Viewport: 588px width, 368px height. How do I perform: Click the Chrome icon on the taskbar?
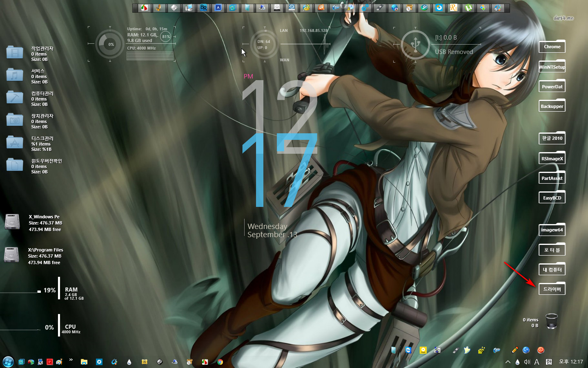220,362
